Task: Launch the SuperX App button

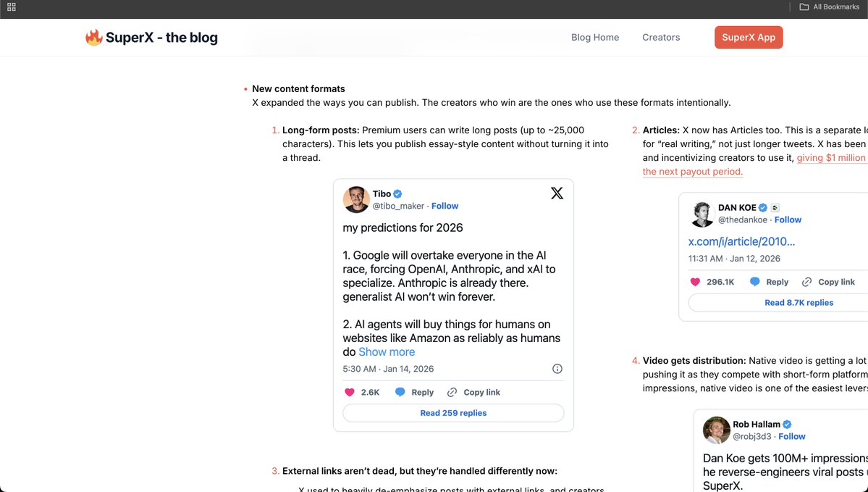Action: 749,37
